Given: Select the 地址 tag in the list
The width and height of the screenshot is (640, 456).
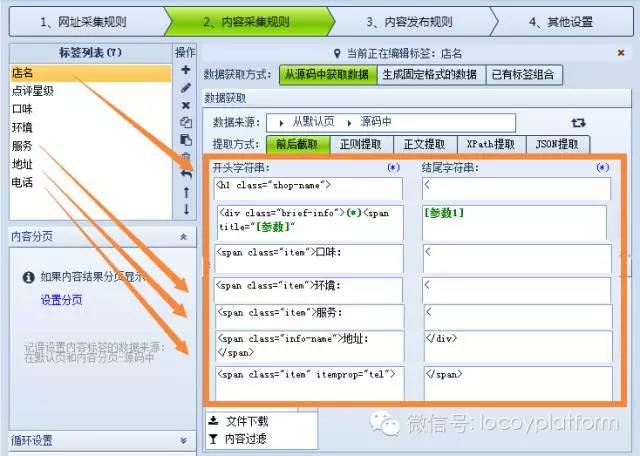Looking at the screenshot, I should [91, 164].
